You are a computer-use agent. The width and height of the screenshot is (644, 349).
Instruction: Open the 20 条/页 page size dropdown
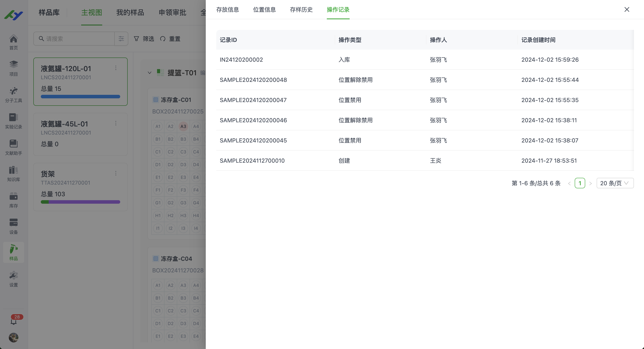pos(615,183)
